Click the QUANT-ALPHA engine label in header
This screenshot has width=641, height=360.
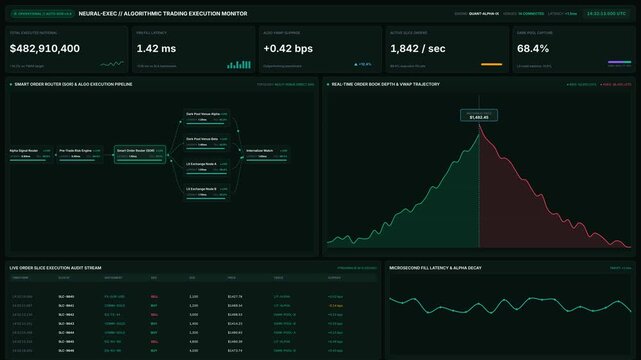[484, 13]
